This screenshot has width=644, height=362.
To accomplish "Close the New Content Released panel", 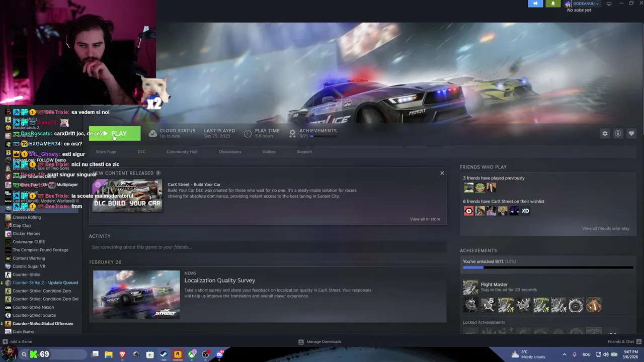I will coord(442,173).
